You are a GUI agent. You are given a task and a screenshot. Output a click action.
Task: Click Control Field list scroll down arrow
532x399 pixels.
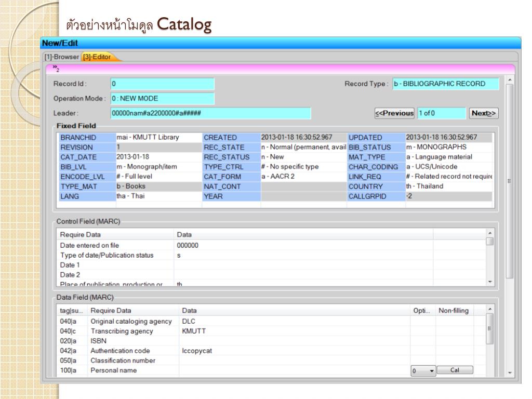pos(490,282)
